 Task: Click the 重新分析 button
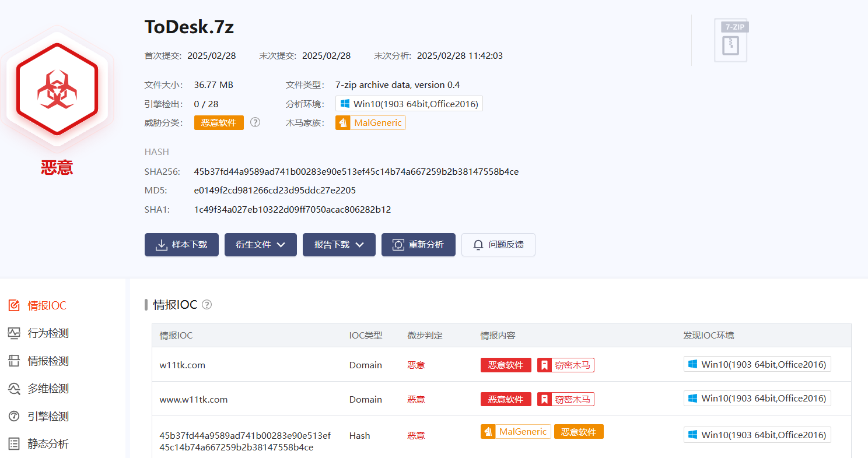pos(418,245)
